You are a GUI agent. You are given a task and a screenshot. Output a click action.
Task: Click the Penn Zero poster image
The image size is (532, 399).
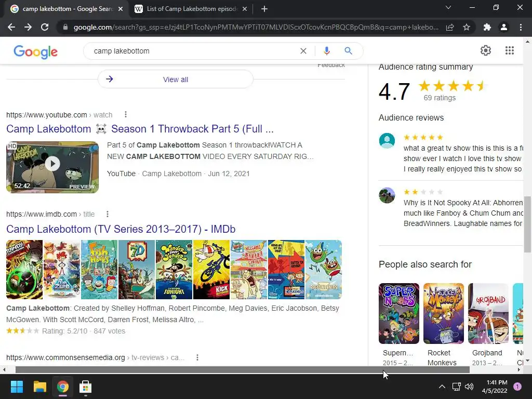[62, 270]
